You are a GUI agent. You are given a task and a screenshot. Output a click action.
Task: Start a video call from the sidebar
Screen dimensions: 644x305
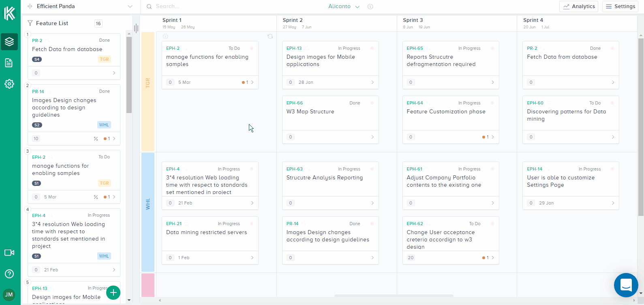[9, 253]
